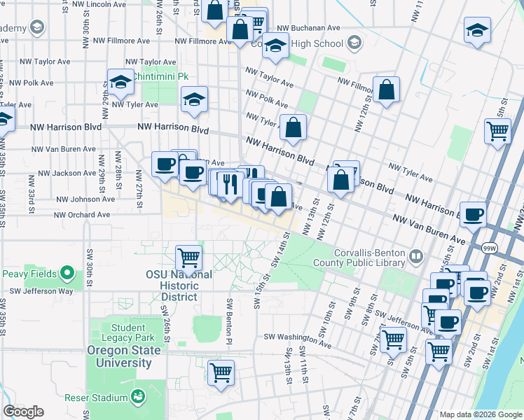The image size is (524, 420).
Task: Click the Google logo
Action: coord(23,412)
